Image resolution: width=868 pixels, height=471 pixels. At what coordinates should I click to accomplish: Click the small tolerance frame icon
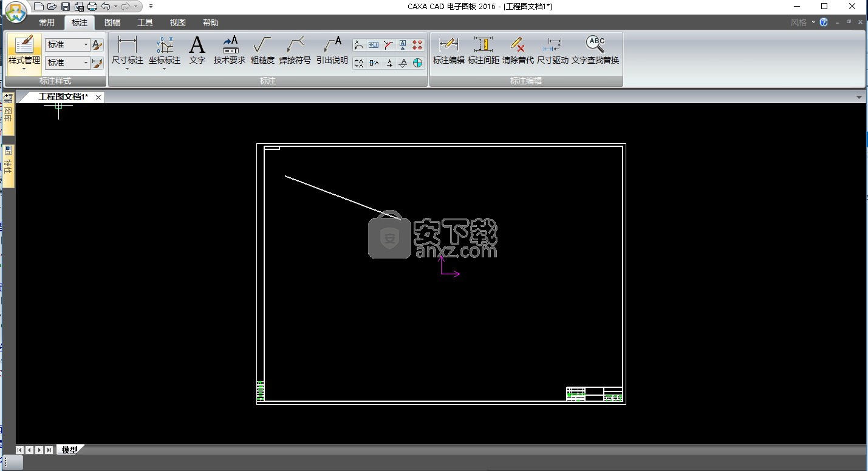click(x=374, y=45)
